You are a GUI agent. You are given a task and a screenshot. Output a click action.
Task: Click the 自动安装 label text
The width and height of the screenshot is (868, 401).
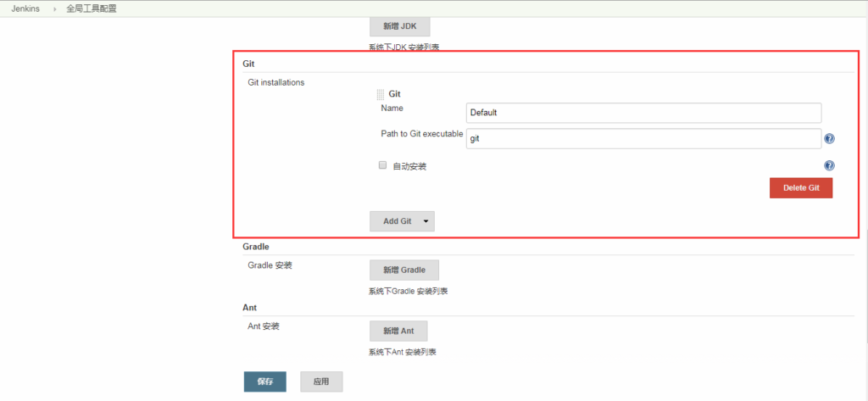pos(409,166)
